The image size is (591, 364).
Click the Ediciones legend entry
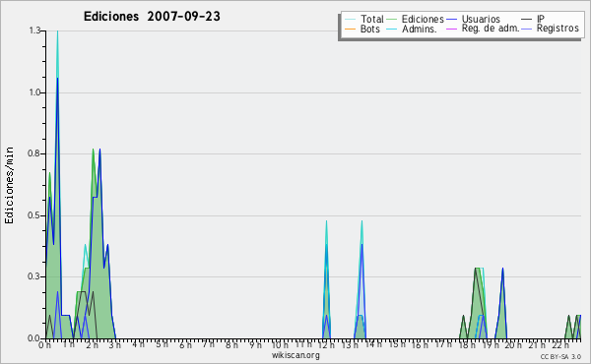415,19
